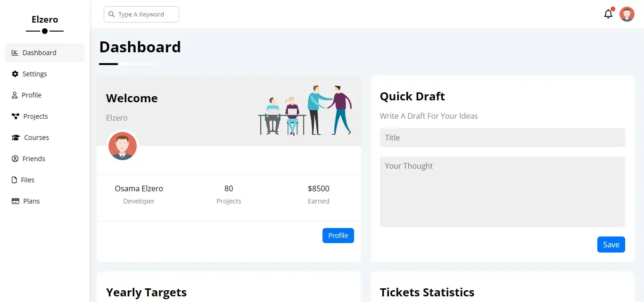Click the Profile person icon in sidebar
Screen dimensions: 644x302
click(x=15, y=95)
